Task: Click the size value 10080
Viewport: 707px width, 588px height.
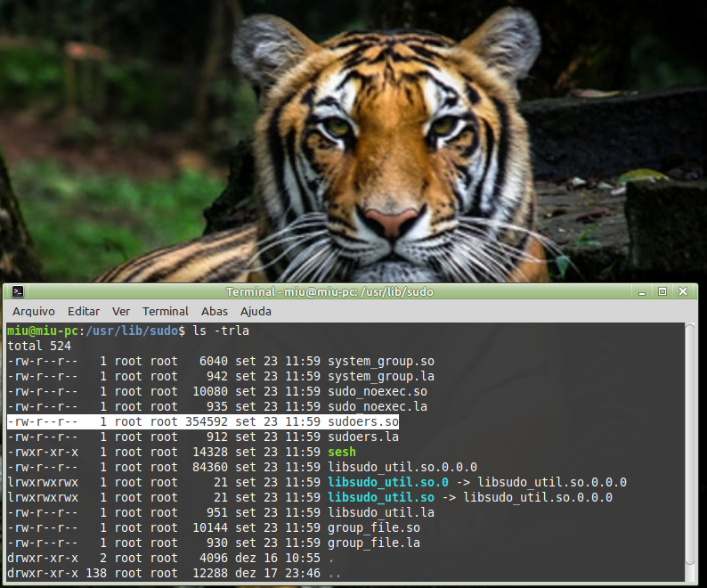Action: coord(210,392)
